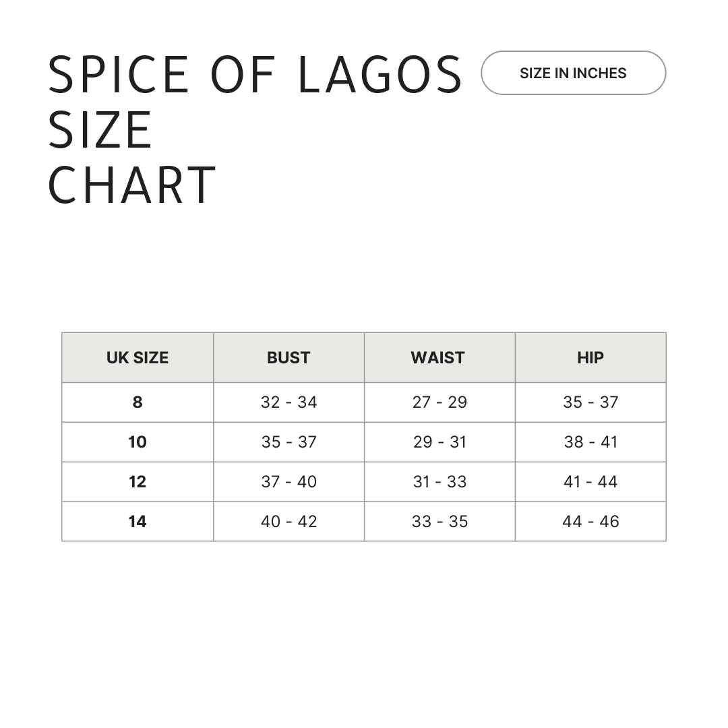
Task: Select the BUST column header
Action: (289, 357)
